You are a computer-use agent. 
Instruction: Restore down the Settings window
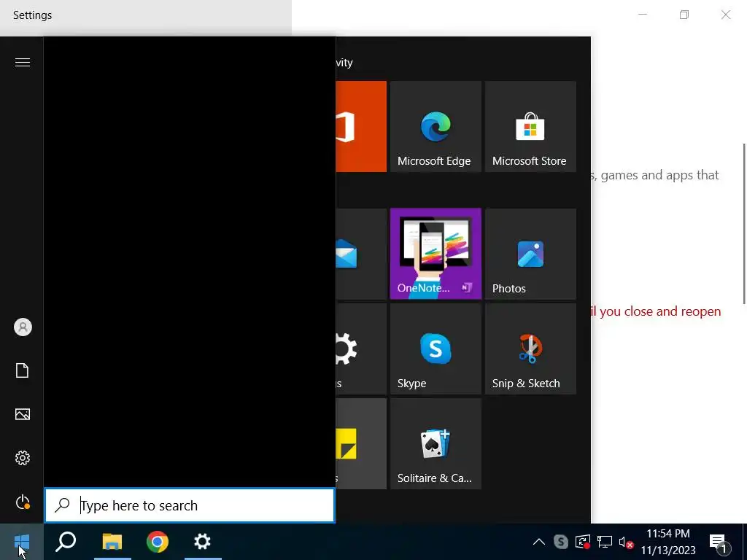(x=684, y=15)
